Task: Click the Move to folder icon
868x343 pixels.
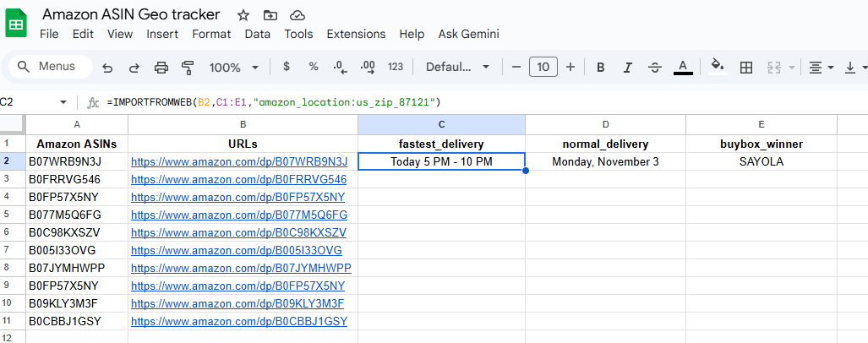Action: [x=270, y=15]
